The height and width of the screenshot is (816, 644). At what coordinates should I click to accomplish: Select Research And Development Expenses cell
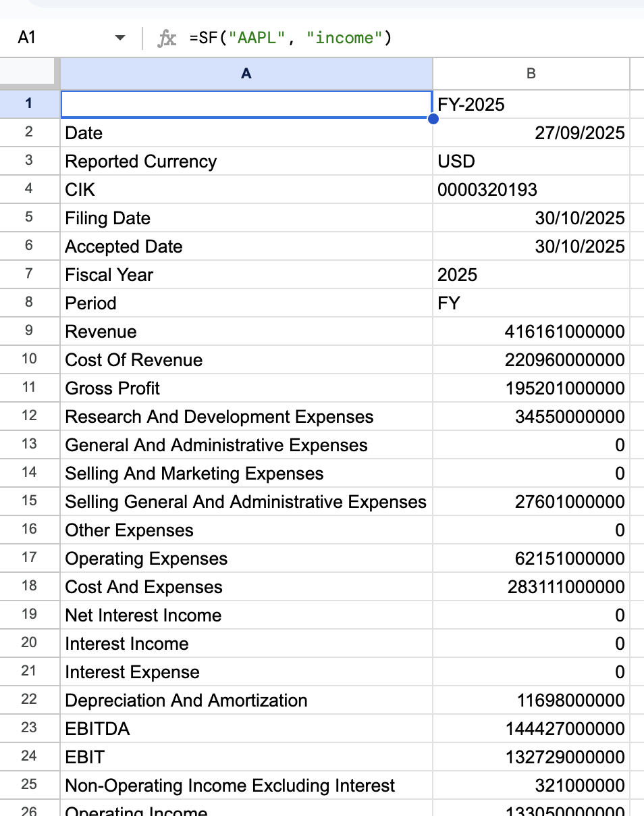click(246, 416)
